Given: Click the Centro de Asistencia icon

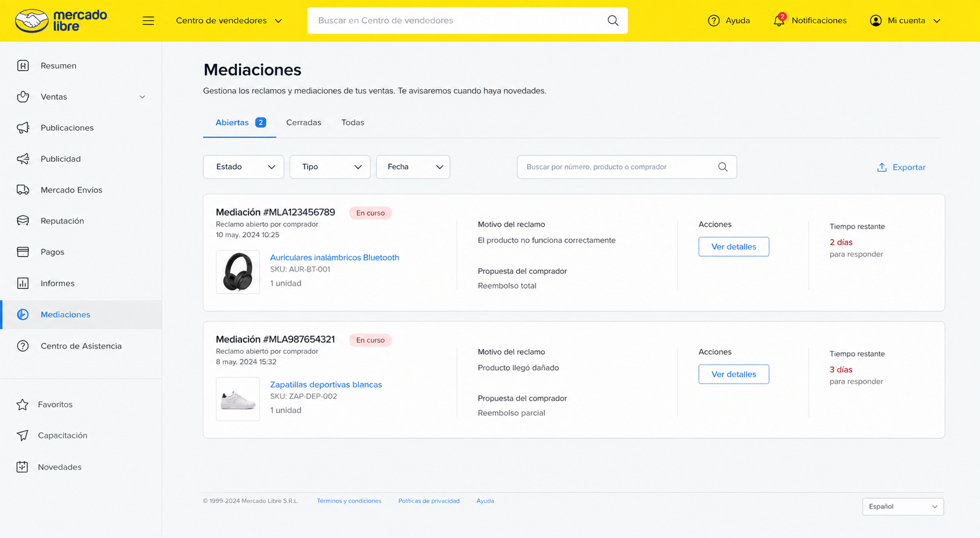Looking at the screenshot, I should pos(23,346).
